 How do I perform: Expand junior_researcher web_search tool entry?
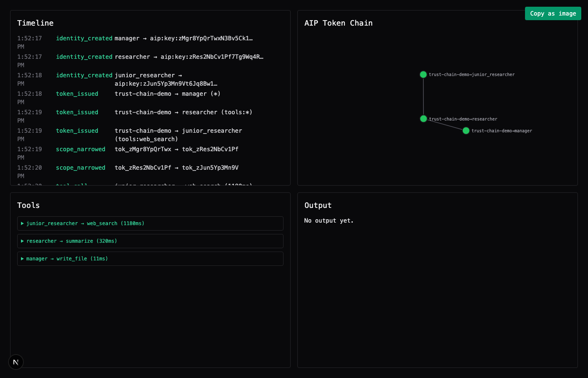coord(150,223)
